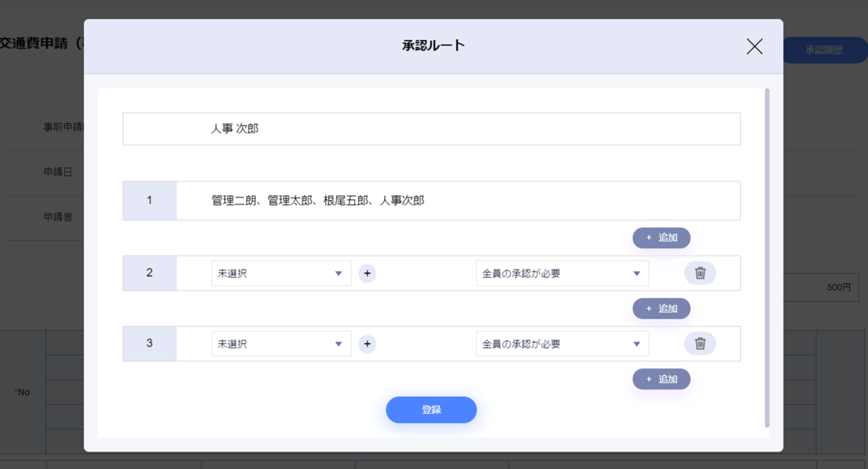
Task: Open the 未選択 dropdown in step 3
Action: [x=281, y=344]
